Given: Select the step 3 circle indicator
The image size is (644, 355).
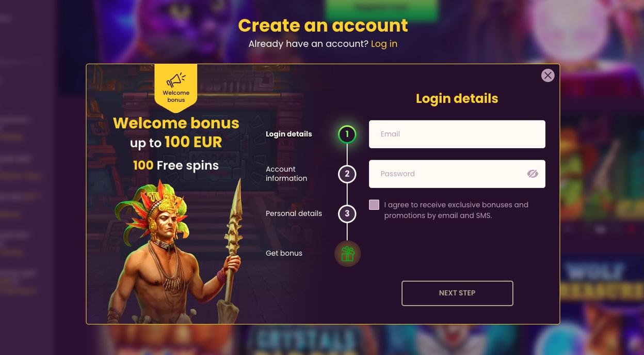Looking at the screenshot, I should point(347,214).
